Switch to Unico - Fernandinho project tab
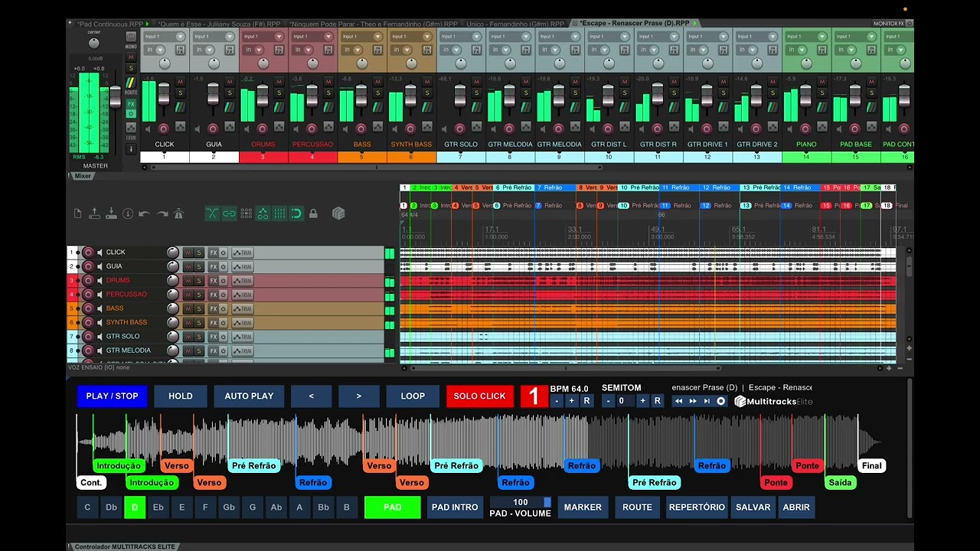The height and width of the screenshot is (551, 980). (515, 24)
